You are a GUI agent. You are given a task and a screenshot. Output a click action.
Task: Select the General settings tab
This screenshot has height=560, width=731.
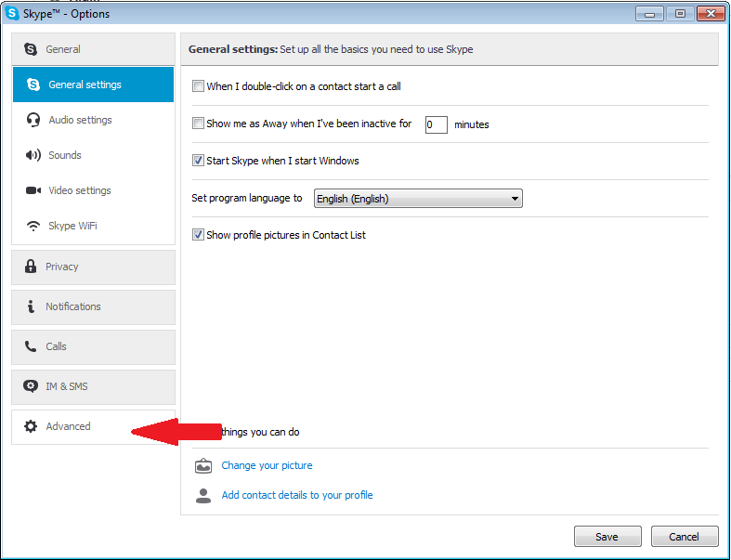point(93,85)
